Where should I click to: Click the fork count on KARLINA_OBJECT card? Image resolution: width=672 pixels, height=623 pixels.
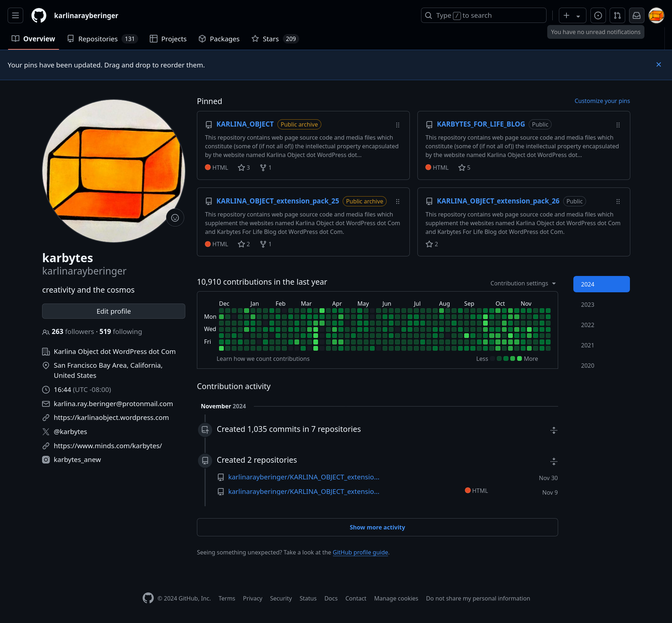tap(265, 168)
